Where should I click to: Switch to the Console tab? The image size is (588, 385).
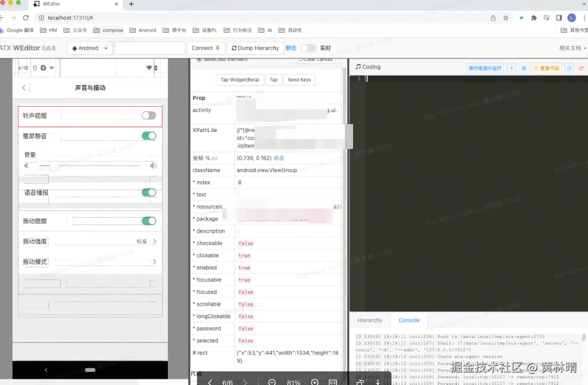409,320
